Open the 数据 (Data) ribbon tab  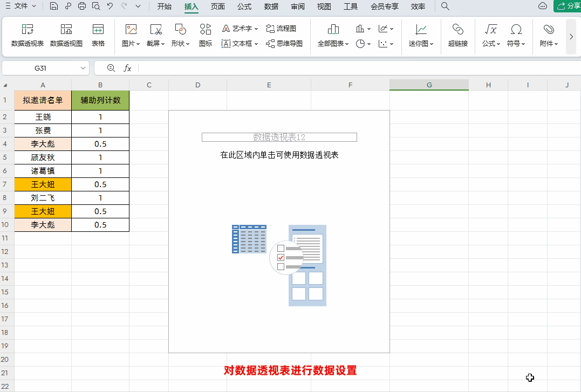[271, 6]
